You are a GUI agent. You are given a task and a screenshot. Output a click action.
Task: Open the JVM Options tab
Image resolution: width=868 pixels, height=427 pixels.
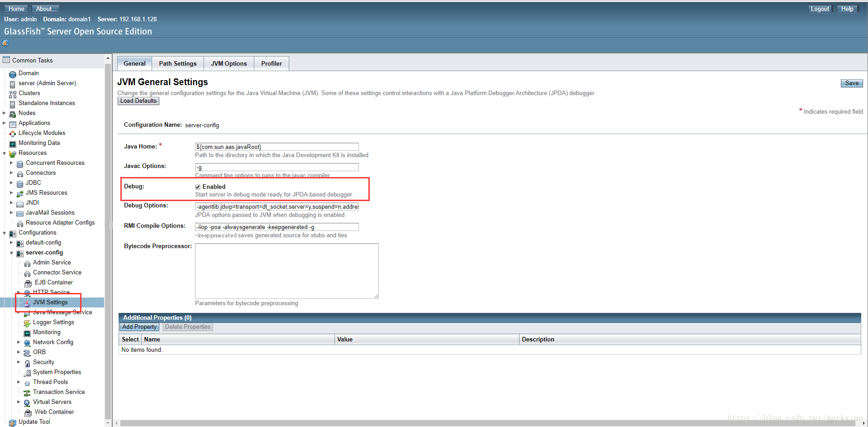229,63
